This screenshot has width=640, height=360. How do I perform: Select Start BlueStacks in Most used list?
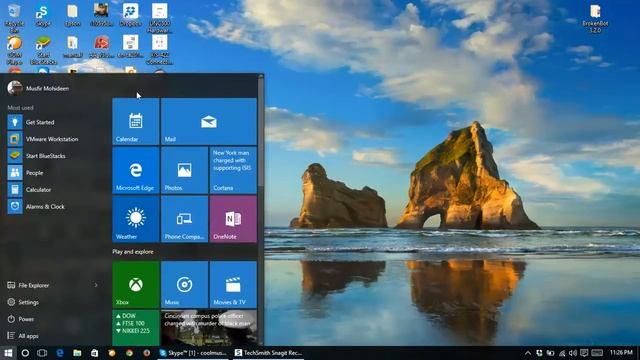(55, 156)
